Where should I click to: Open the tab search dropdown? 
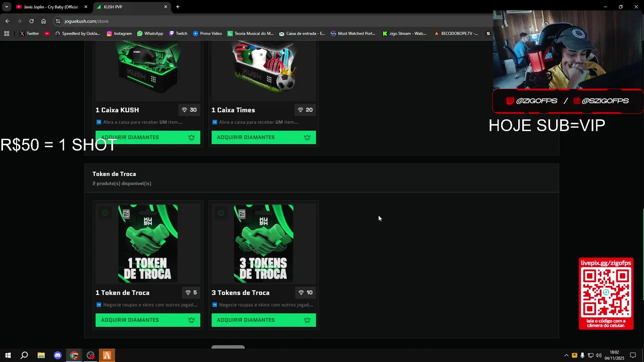click(7, 7)
